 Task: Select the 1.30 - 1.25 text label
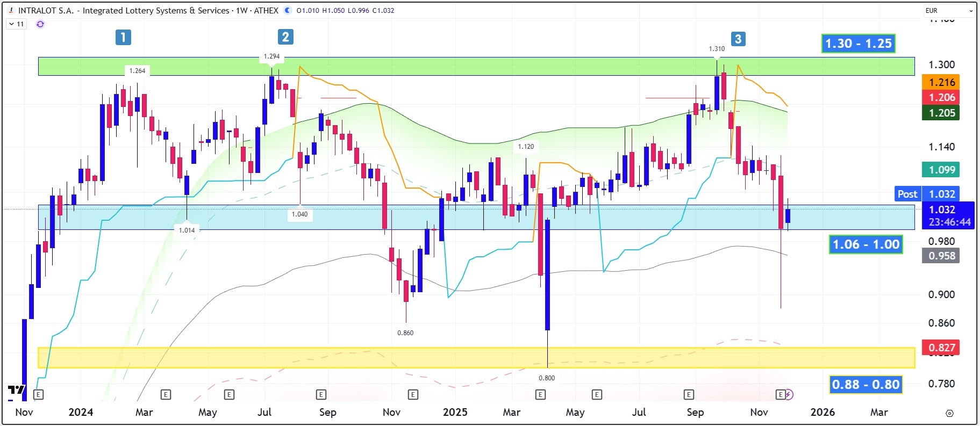858,44
